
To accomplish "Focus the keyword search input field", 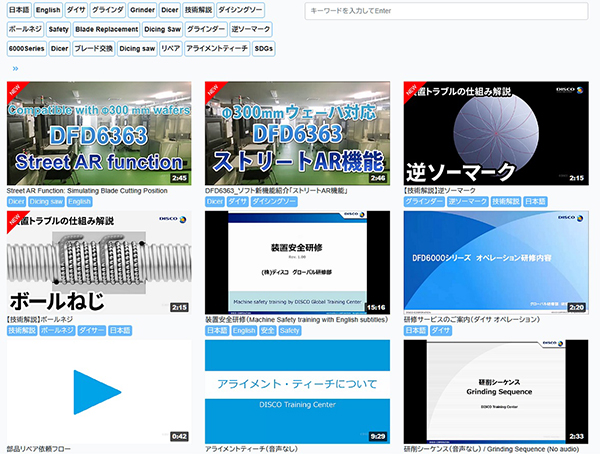I will [446, 11].
